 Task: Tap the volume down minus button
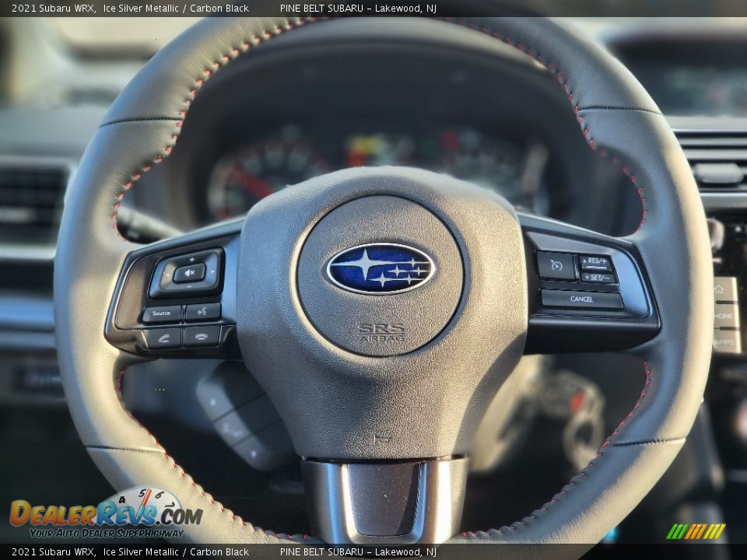pos(188,287)
